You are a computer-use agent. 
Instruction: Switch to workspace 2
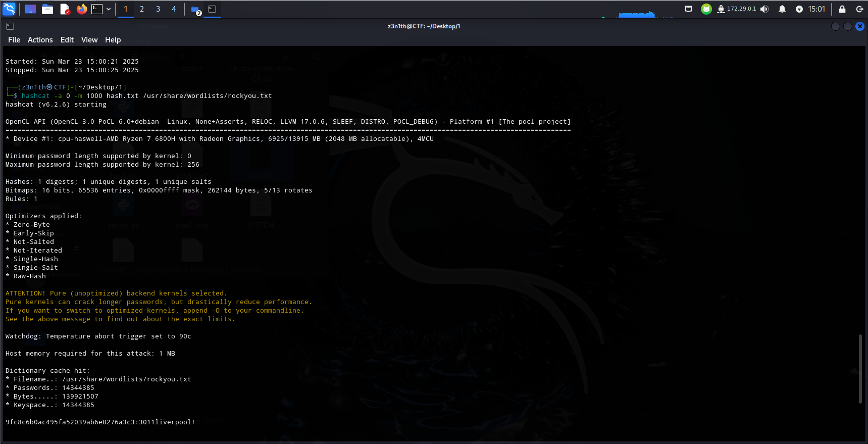coord(142,9)
